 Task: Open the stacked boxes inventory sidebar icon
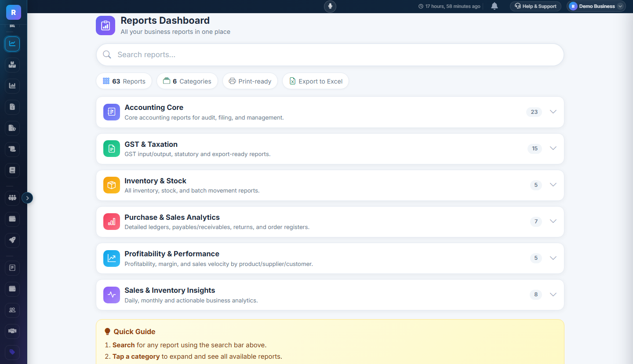[x=12, y=65]
